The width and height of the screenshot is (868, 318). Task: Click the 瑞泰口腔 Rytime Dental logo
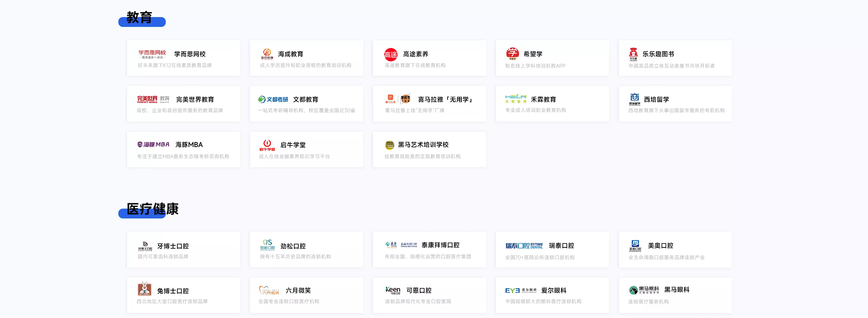pos(524,246)
